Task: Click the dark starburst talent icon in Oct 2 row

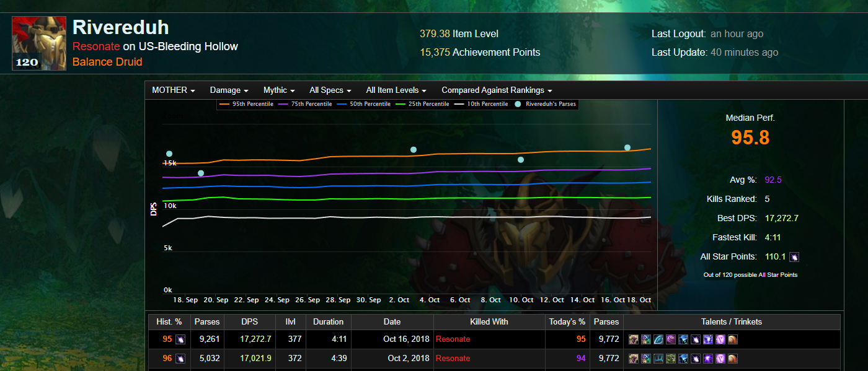Action: click(696, 359)
